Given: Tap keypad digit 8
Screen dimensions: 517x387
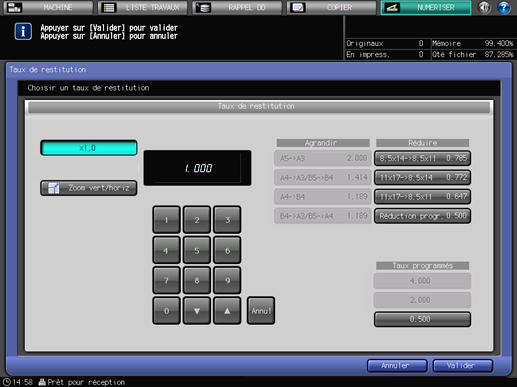Looking at the screenshot, I should (x=197, y=280).
